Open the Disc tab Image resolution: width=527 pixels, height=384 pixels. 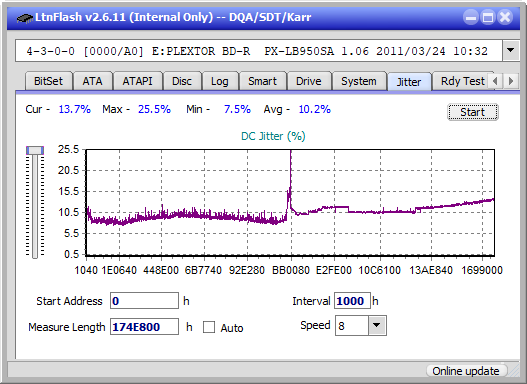[x=182, y=81]
